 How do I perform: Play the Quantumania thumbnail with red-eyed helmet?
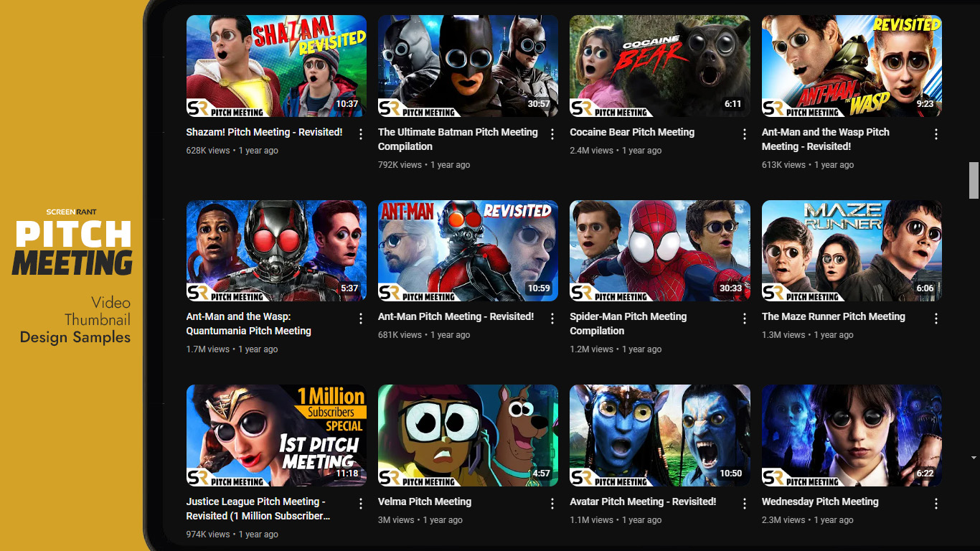point(276,250)
